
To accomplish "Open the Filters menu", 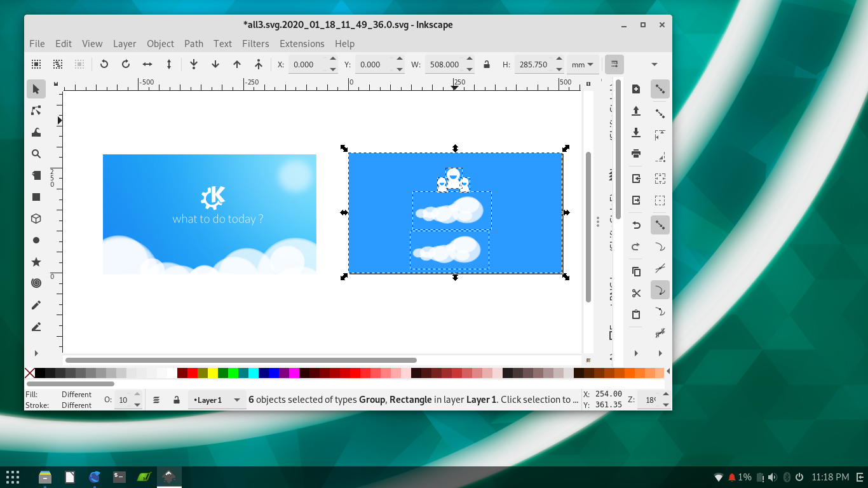I will pos(255,44).
